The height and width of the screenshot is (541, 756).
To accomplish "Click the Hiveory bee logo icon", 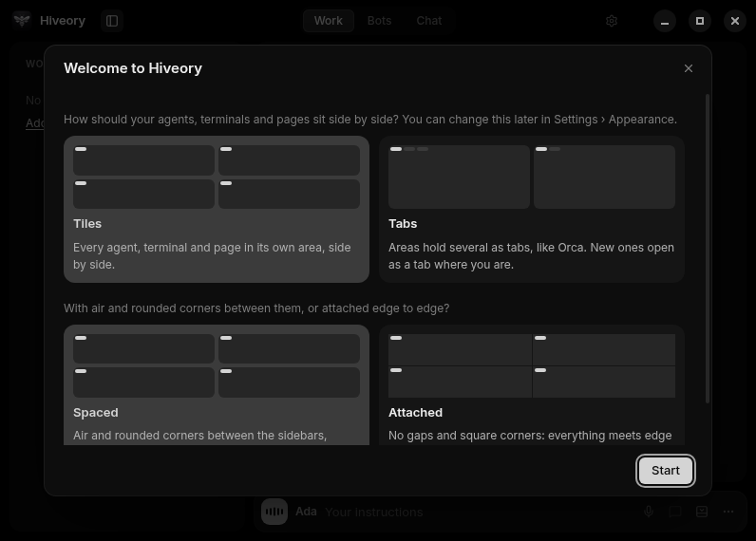I will click(22, 21).
